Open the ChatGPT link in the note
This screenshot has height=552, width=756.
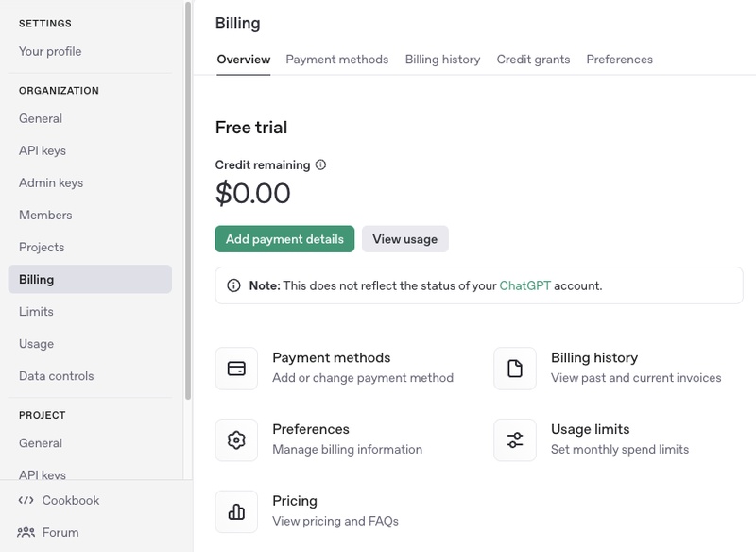pos(525,285)
